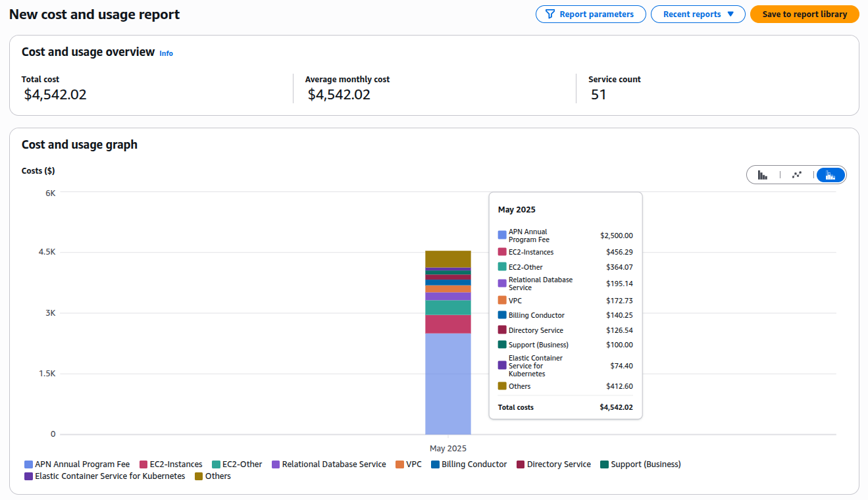This screenshot has height=500, width=868.
Task: Click the Others legend entry
Action: 213,476
